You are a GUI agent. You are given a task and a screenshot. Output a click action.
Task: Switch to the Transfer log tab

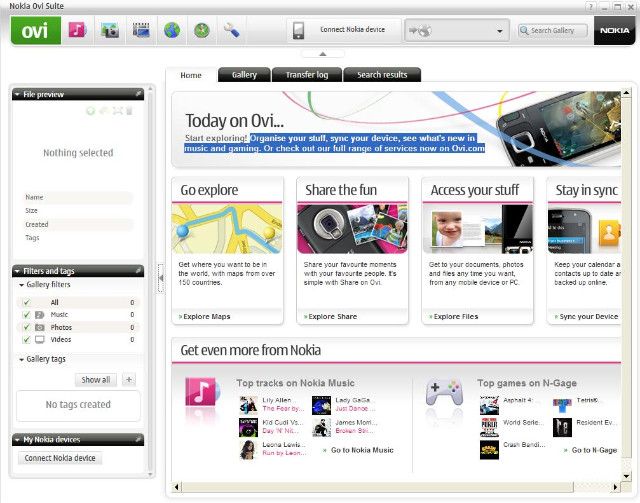[307, 75]
